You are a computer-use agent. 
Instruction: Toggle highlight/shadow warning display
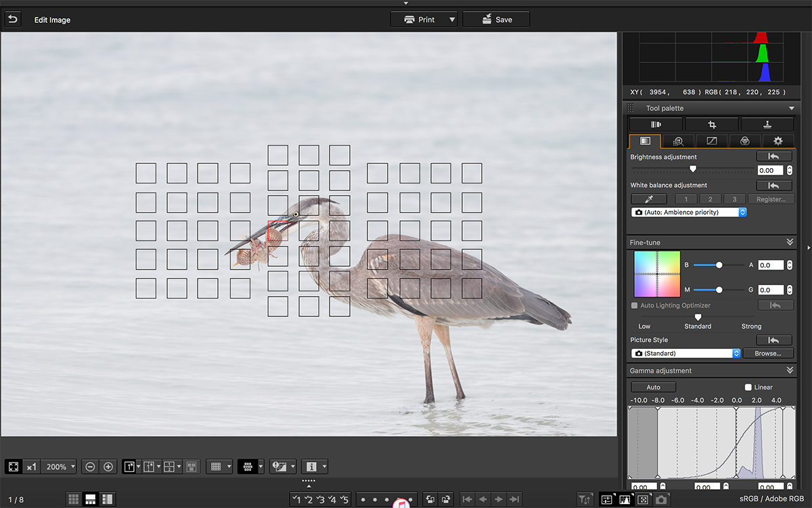[279, 467]
